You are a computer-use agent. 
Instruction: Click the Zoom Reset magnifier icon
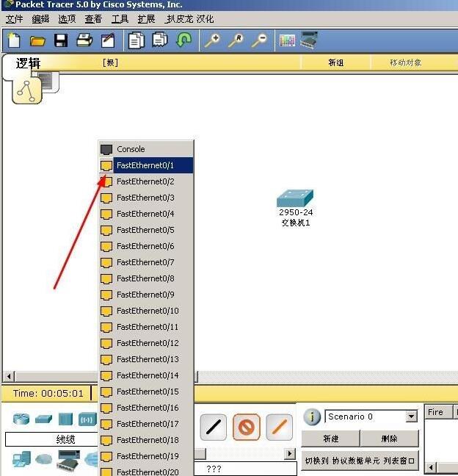coord(236,40)
